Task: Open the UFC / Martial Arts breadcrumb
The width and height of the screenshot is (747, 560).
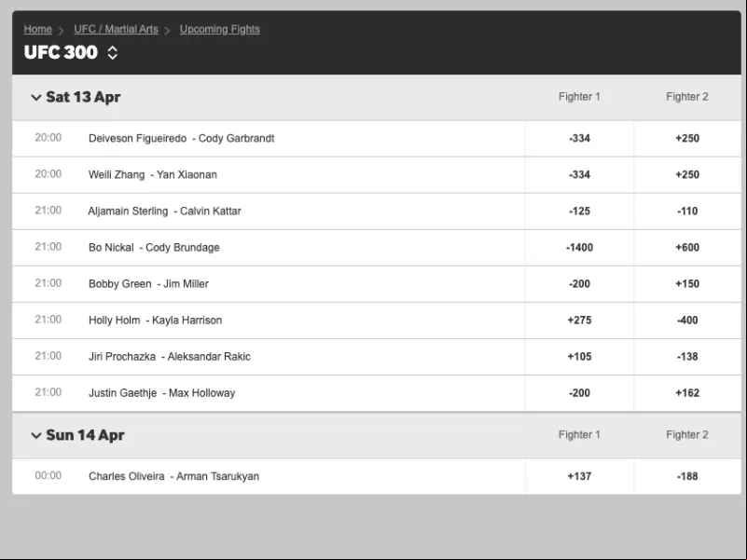Action: click(116, 29)
